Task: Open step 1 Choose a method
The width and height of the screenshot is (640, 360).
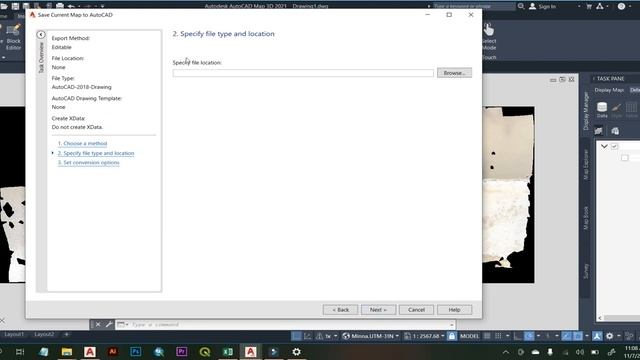Action: coord(82,144)
